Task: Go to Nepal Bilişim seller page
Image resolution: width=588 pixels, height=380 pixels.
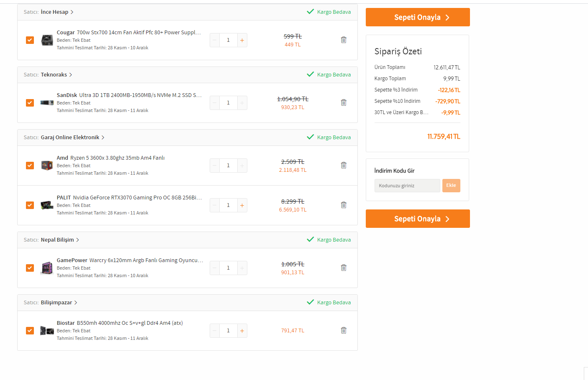Action: click(x=57, y=240)
